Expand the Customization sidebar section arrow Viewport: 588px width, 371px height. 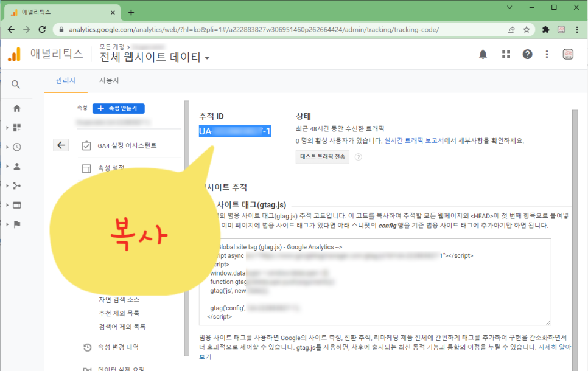tap(7, 128)
